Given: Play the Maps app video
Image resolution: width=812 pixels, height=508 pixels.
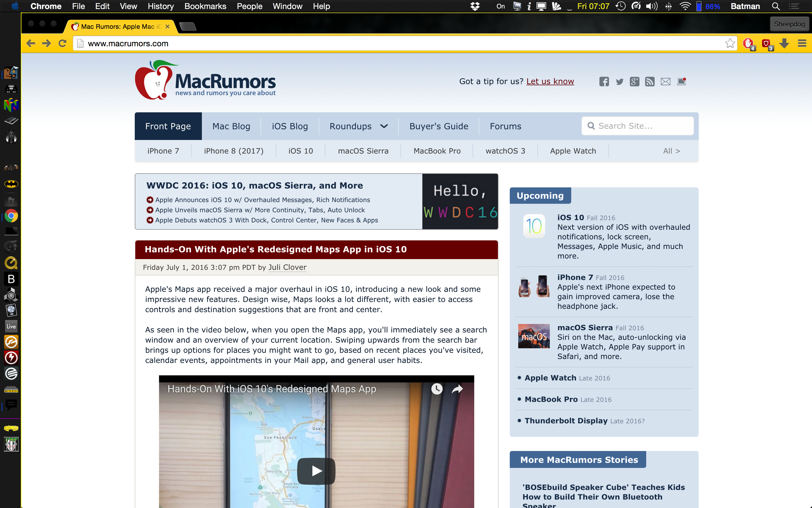Looking at the screenshot, I should tap(316, 471).
